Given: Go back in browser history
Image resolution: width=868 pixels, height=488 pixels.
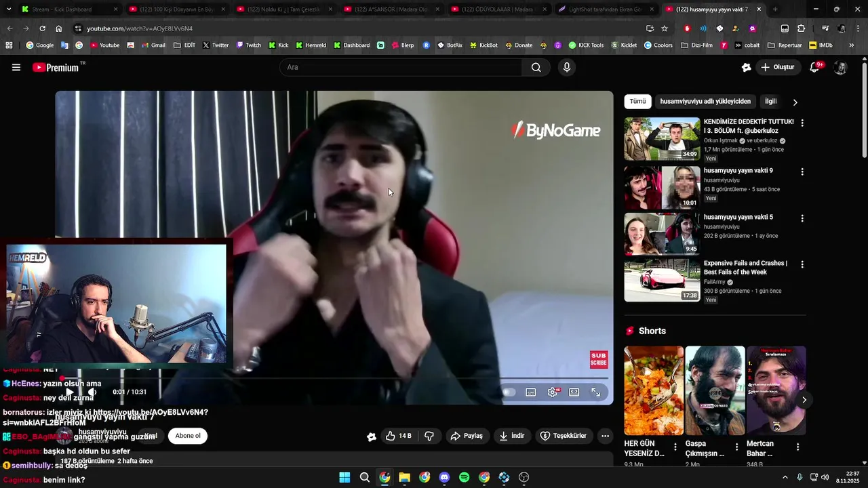Looking at the screenshot, I should point(9,28).
